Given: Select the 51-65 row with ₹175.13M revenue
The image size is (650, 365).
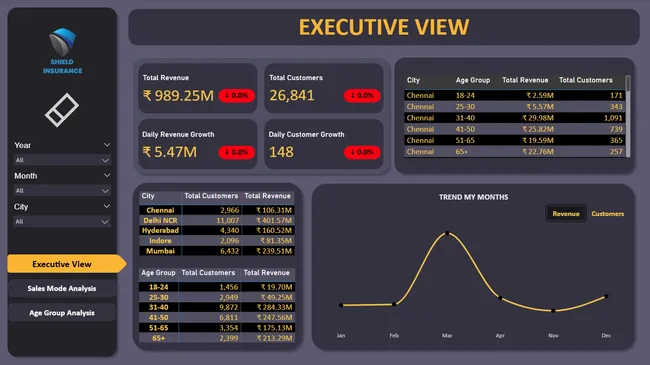Looking at the screenshot, I should 217,328.
